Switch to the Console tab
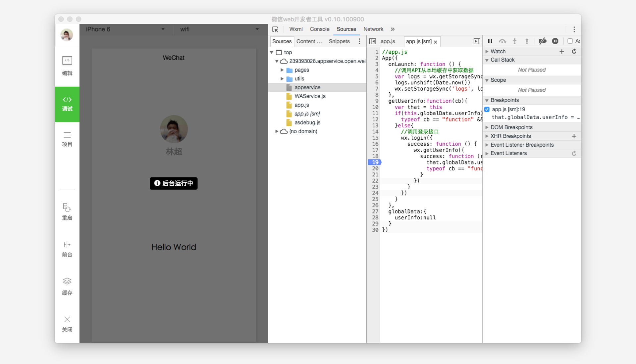636x364 pixels. pos(319,29)
